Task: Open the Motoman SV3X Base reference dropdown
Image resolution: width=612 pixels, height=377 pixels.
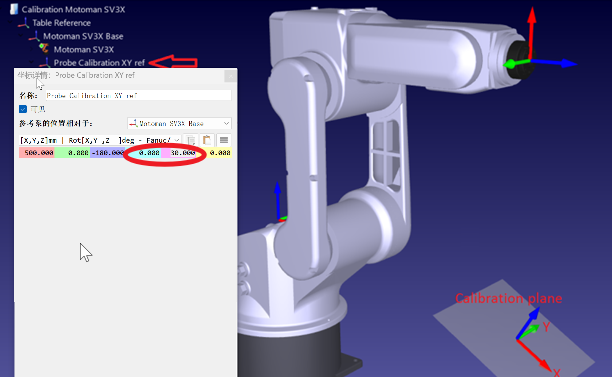Action: coord(179,123)
